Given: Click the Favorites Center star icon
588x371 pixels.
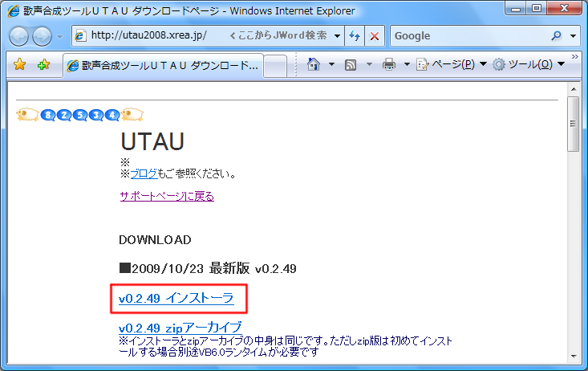Looking at the screenshot, I should pos(20,65).
